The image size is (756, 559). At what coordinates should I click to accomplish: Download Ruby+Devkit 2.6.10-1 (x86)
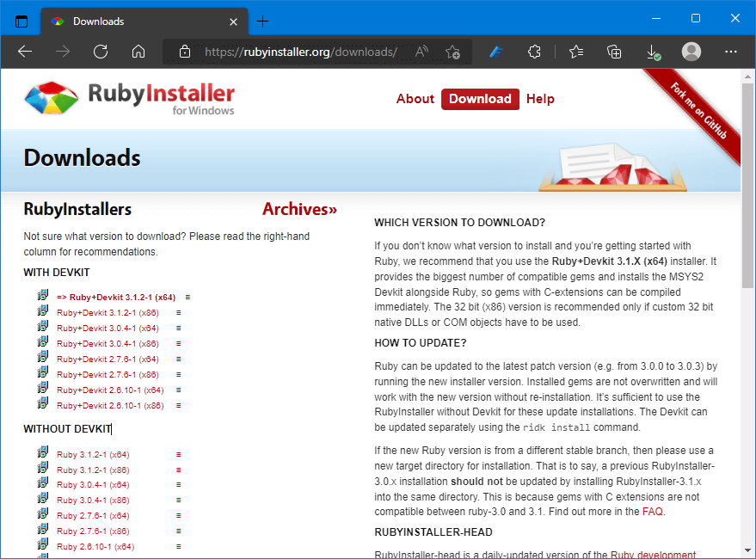tap(110, 406)
